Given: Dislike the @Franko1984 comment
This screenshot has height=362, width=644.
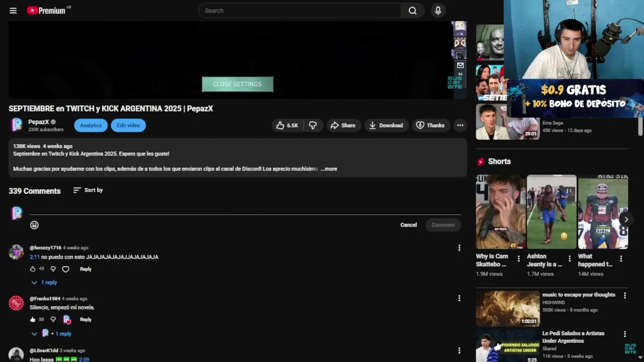Looking at the screenshot, I should (53, 319).
